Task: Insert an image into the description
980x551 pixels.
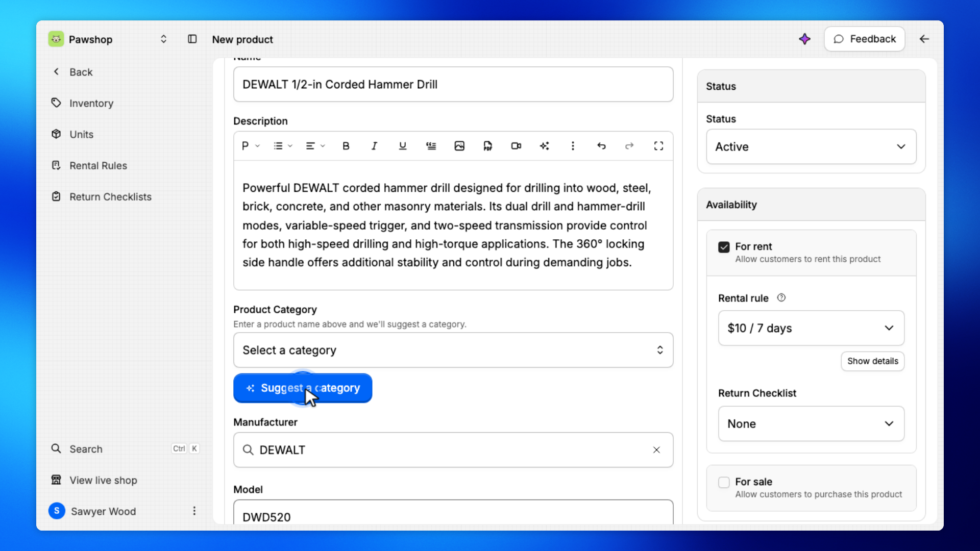Action: coord(459,146)
